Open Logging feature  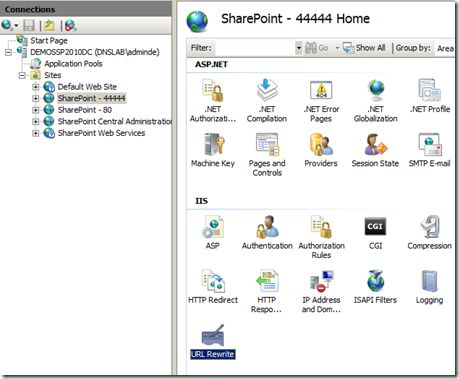click(430, 287)
